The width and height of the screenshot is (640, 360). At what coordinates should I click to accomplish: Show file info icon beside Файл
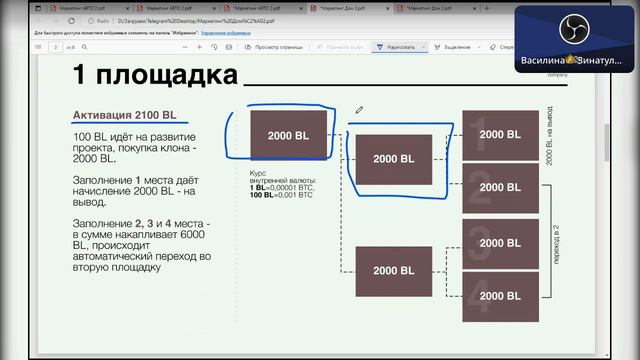click(91, 21)
